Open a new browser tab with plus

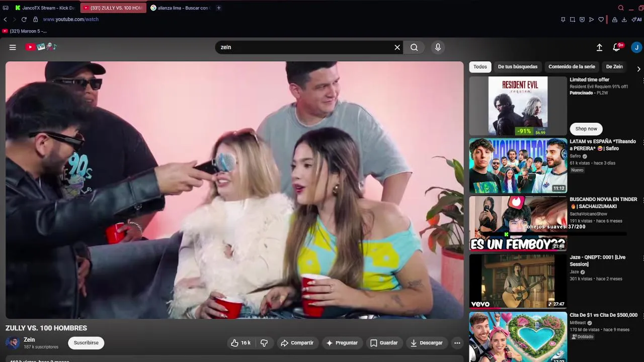(x=218, y=8)
